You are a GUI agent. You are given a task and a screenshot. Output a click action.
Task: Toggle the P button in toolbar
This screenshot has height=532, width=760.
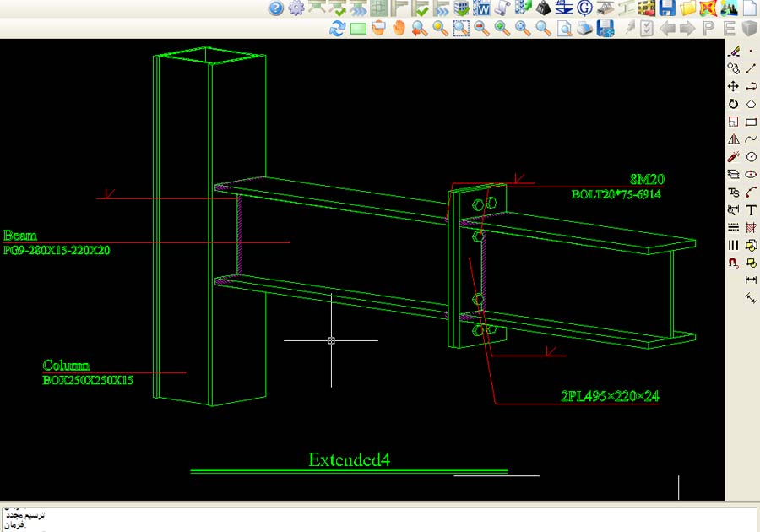pos(708,29)
